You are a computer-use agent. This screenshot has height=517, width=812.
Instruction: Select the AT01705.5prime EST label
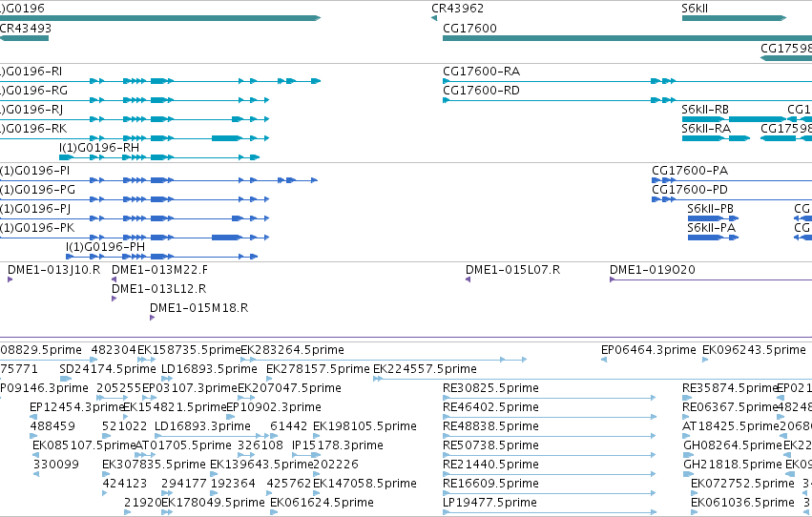tap(183, 446)
